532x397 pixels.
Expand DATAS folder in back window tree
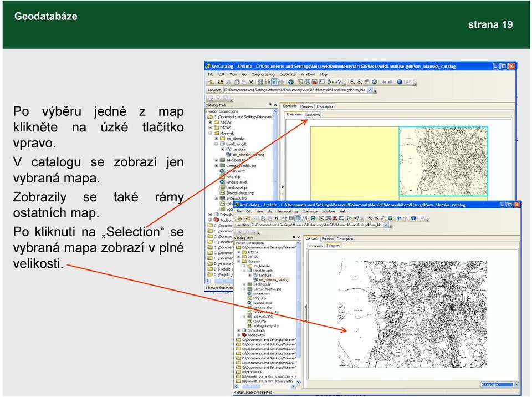(x=210, y=128)
